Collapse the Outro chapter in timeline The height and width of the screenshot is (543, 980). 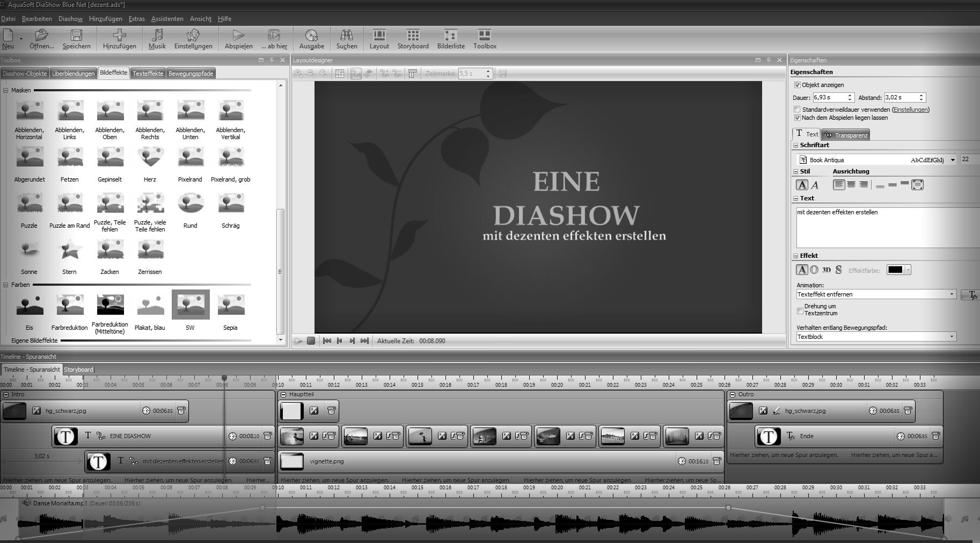733,394
